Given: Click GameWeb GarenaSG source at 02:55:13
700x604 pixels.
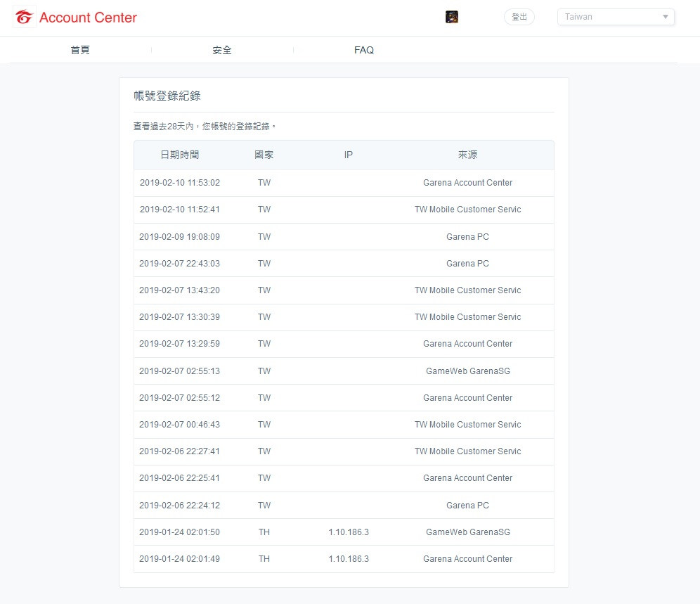Looking at the screenshot, I should tap(467, 371).
